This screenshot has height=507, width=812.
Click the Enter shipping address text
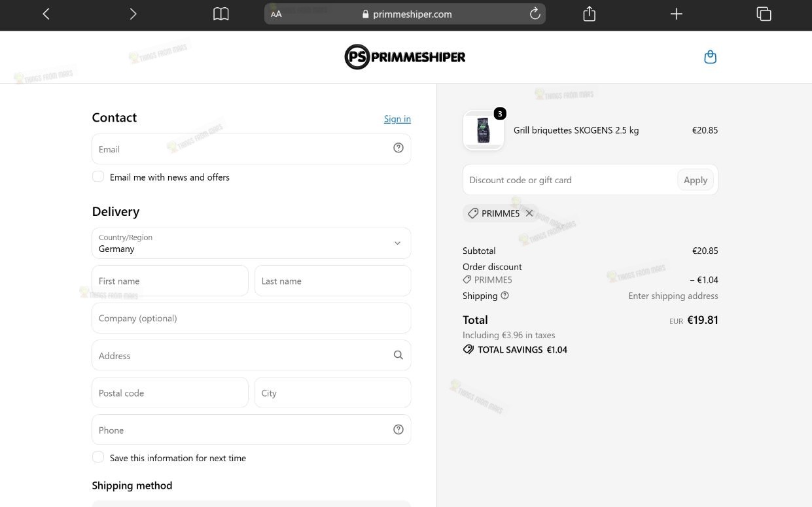673,296
